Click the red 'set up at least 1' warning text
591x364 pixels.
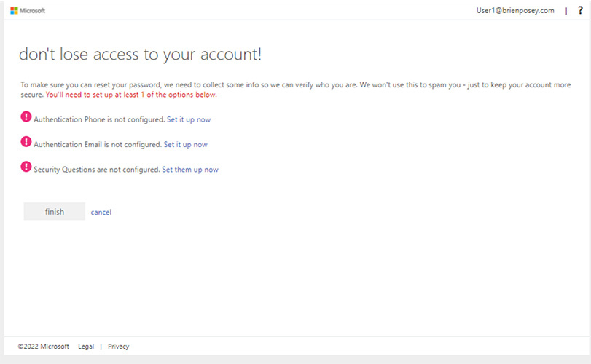point(131,95)
